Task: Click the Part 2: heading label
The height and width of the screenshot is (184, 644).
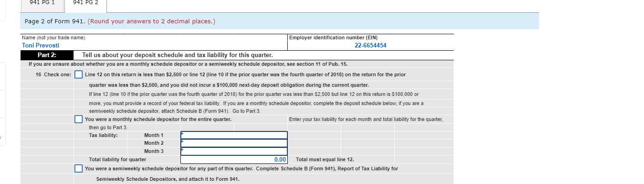Action: pyautogui.click(x=47, y=55)
